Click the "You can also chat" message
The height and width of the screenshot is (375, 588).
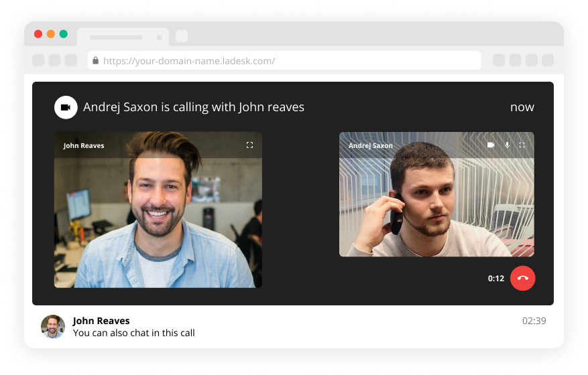pos(133,333)
